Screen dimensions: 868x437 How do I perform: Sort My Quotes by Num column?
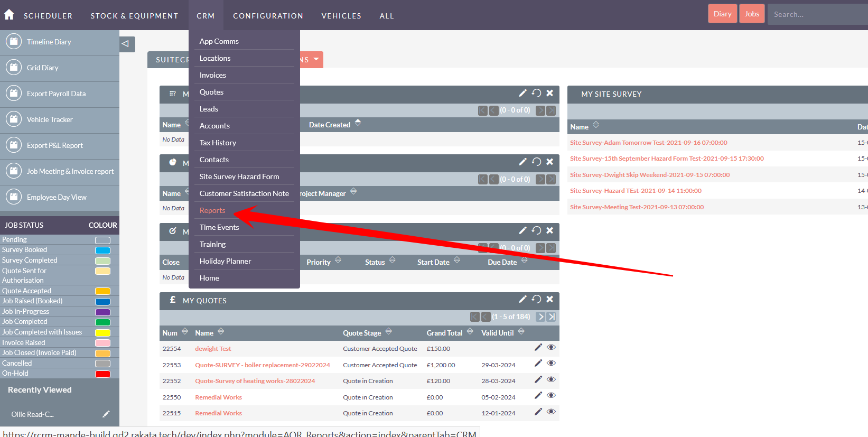point(185,331)
